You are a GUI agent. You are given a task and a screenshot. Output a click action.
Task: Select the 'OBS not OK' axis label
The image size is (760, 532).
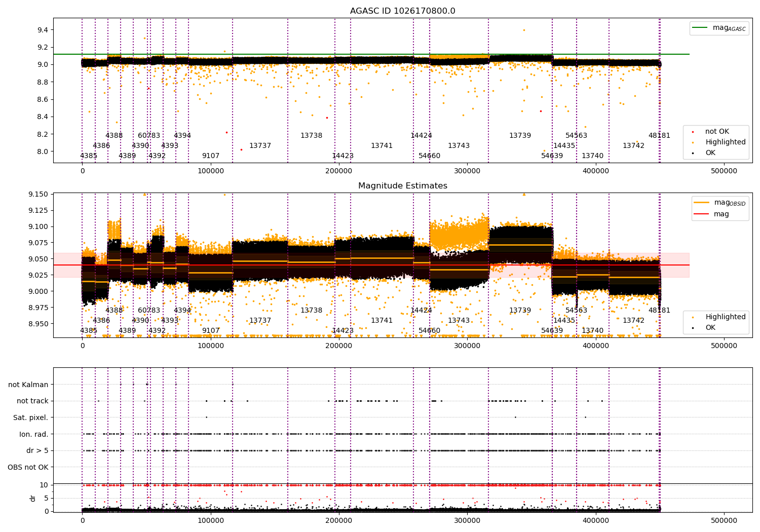(28, 467)
